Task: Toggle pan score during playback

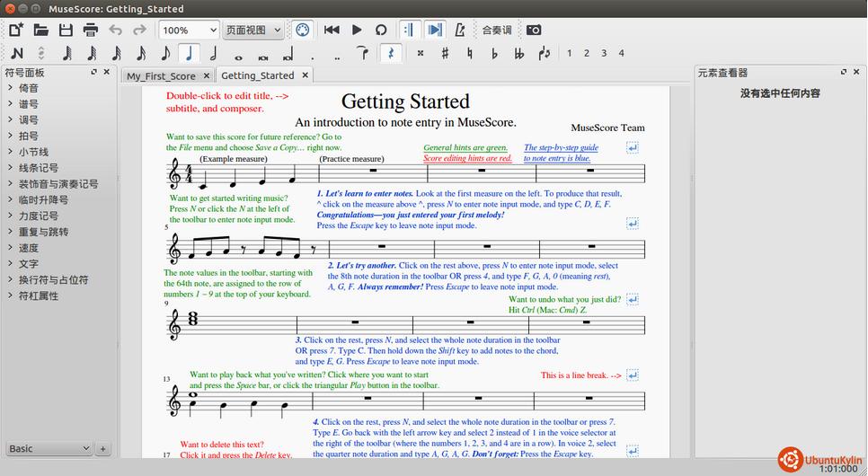Action: (x=435, y=30)
